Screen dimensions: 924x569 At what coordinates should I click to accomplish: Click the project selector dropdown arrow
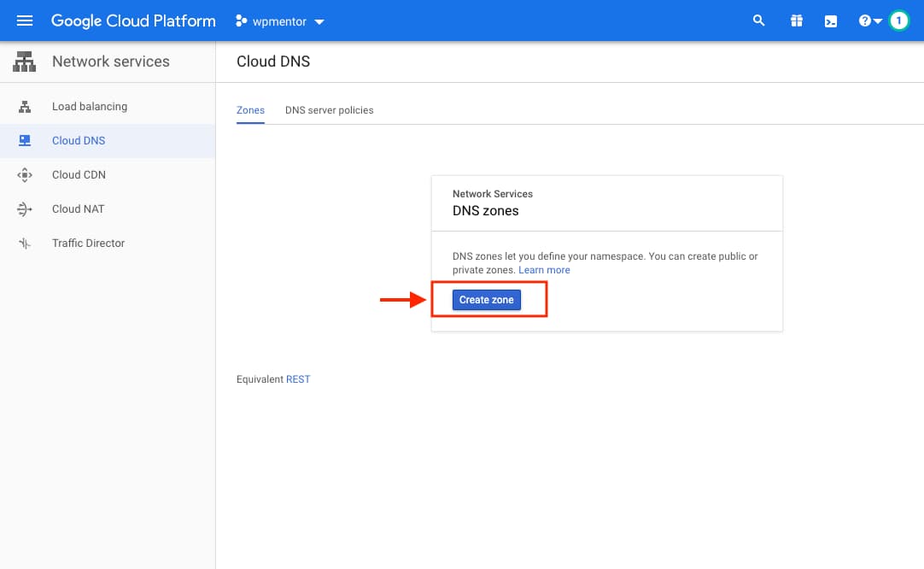pos(319,22)
